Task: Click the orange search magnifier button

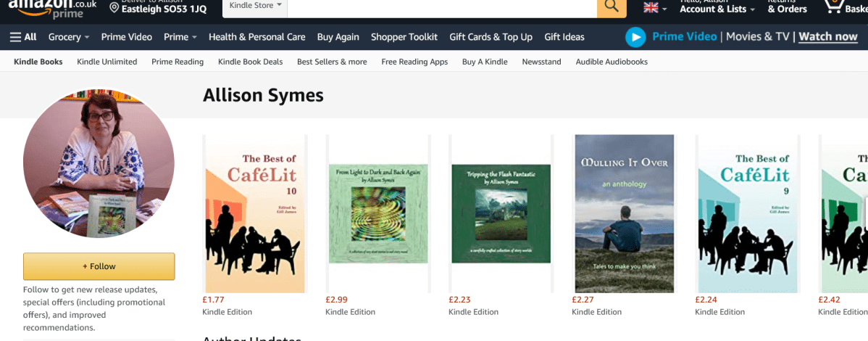Action: (x=612, y=7)
